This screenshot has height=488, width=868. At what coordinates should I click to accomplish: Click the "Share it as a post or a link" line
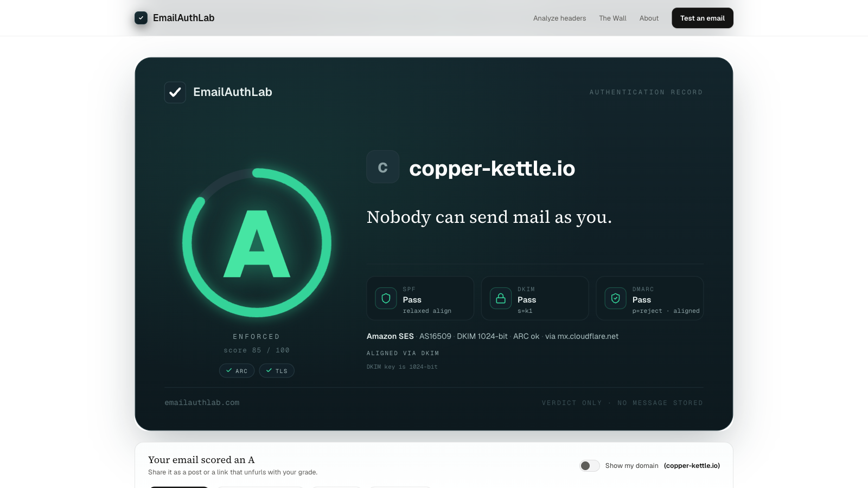(233, 472)
